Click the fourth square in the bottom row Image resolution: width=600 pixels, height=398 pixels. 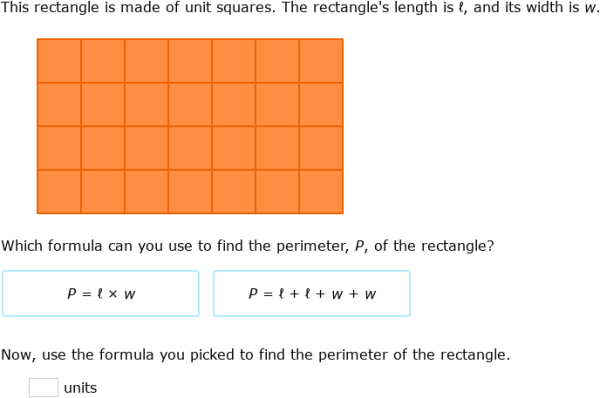pyautogui.click(x=190, y=191)
